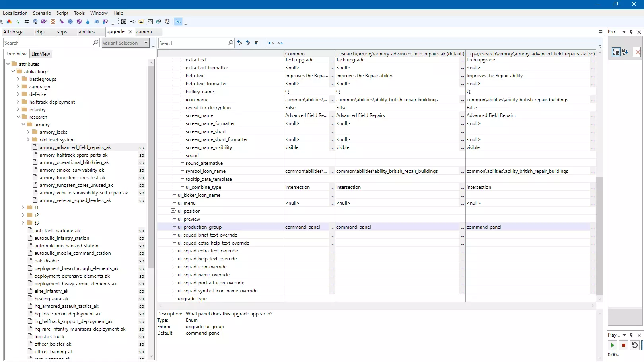This screenshot has height=362, width=644.
Task: Pin the Properties panel
Action: [631, 32]
